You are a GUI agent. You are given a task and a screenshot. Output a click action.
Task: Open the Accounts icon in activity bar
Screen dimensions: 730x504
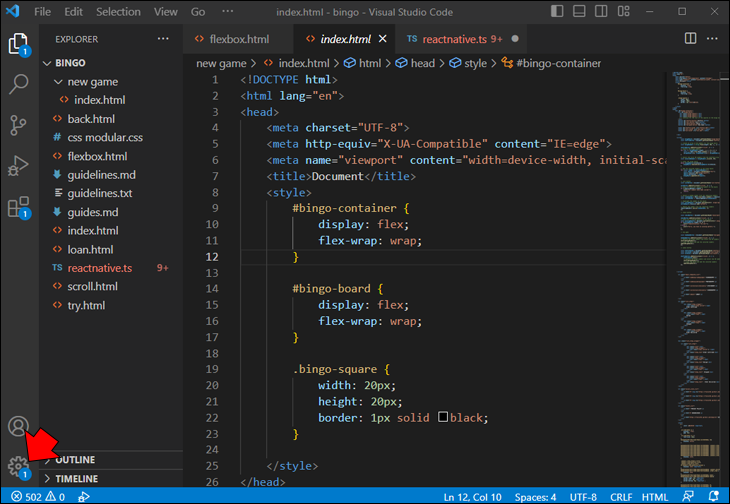coord(18,426)
